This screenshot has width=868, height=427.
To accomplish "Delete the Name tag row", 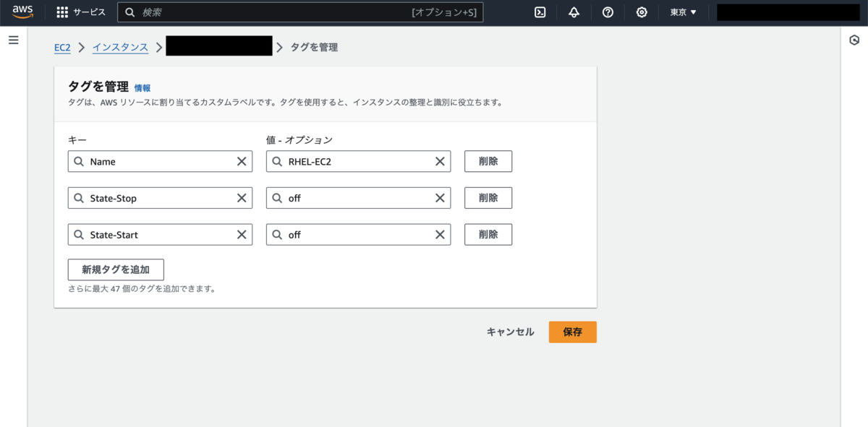I will point(488,161).
